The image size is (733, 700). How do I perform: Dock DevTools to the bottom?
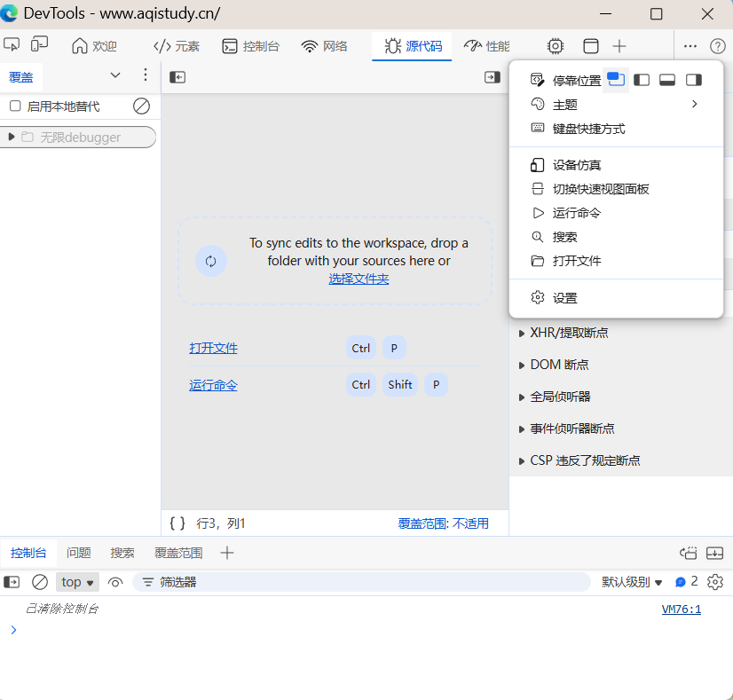(x=667, y=80)
